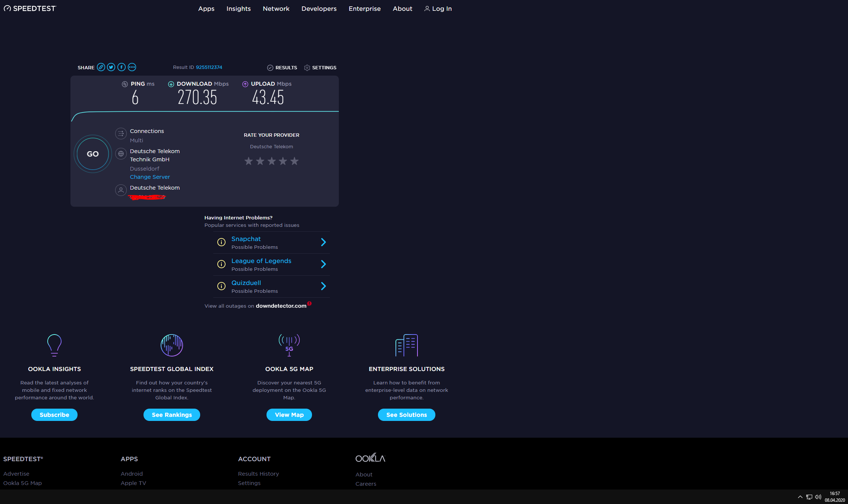
Task: Click the server globe icon
Action: point(121,154)
